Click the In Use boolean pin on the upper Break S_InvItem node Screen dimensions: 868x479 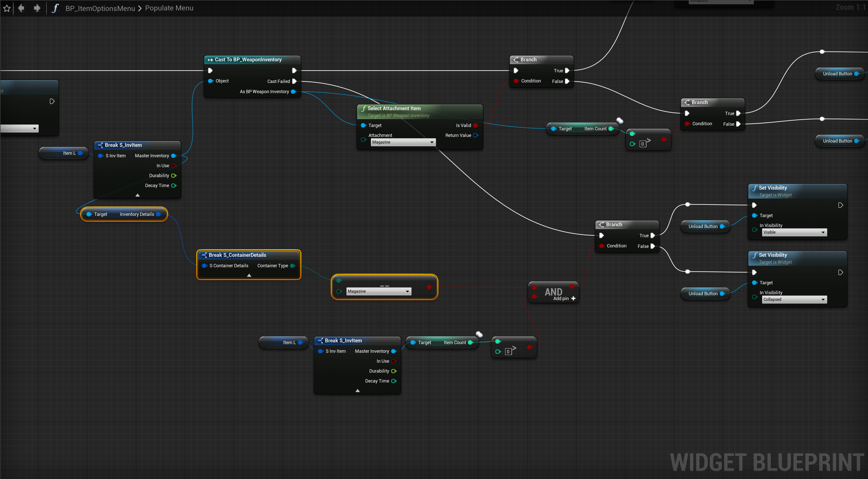(x=173, y=166)
